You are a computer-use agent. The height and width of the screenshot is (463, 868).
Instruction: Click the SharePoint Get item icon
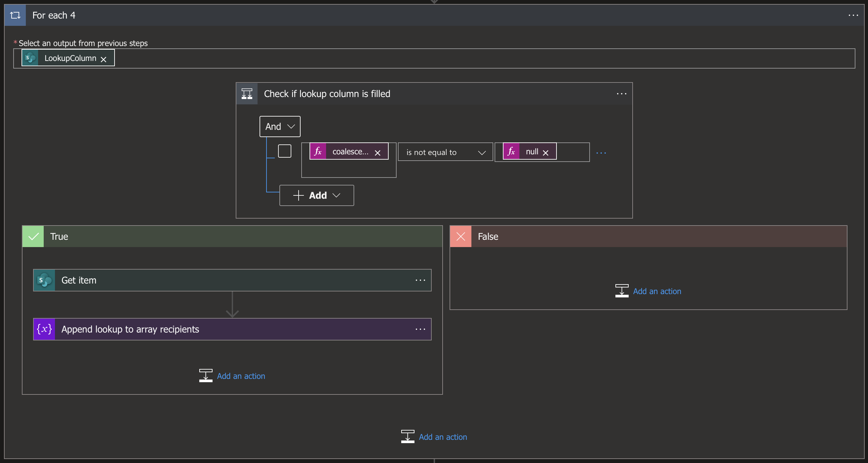click(x=44, y=280)
